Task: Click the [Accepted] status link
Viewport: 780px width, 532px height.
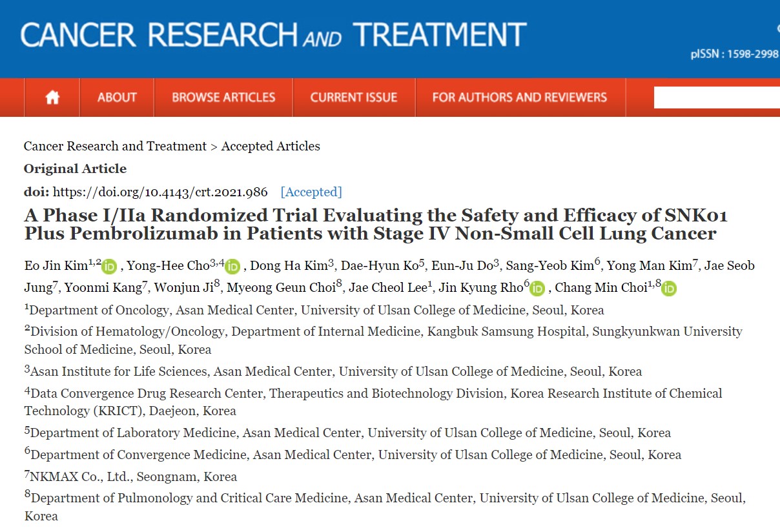Action: pos(311,192)
